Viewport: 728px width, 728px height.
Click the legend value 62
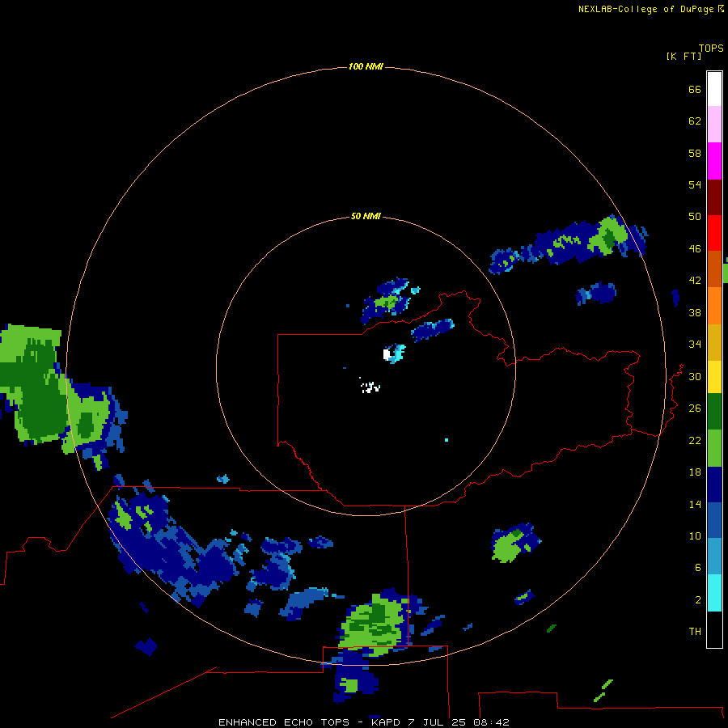(695, 121)
